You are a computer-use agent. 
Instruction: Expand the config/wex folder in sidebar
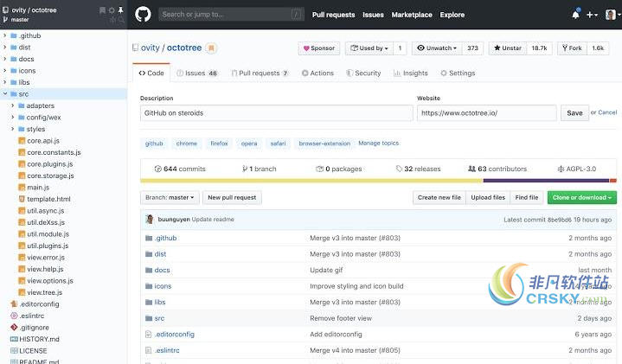click(x=13, y=118)
